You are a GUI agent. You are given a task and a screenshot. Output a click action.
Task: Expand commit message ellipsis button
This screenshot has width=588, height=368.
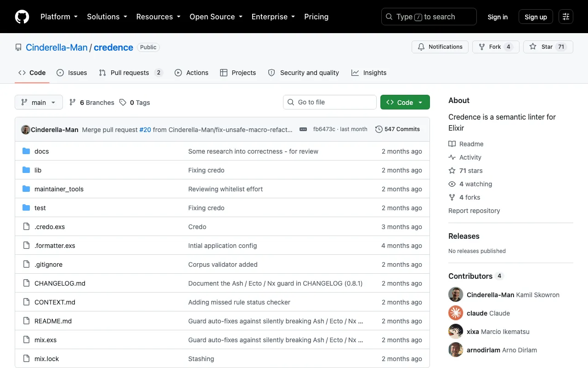point(303,129)
